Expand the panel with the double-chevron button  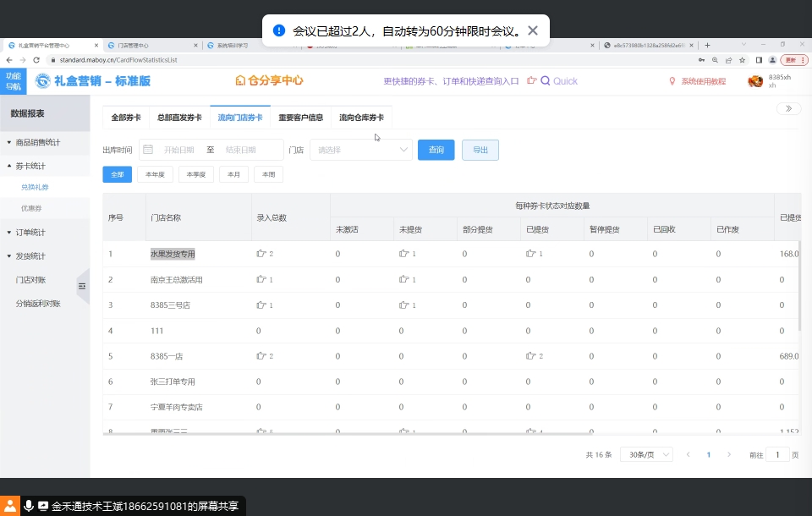click(x=788, y=108)
